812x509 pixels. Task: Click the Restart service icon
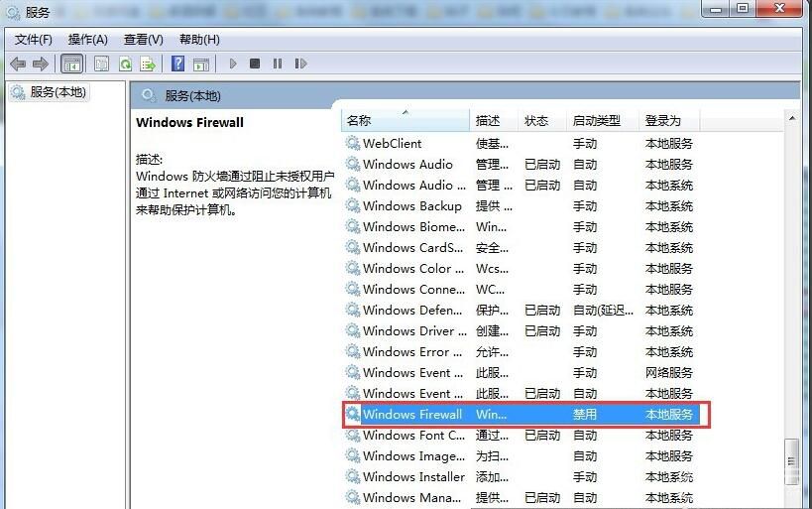click(x=300, y=64)
